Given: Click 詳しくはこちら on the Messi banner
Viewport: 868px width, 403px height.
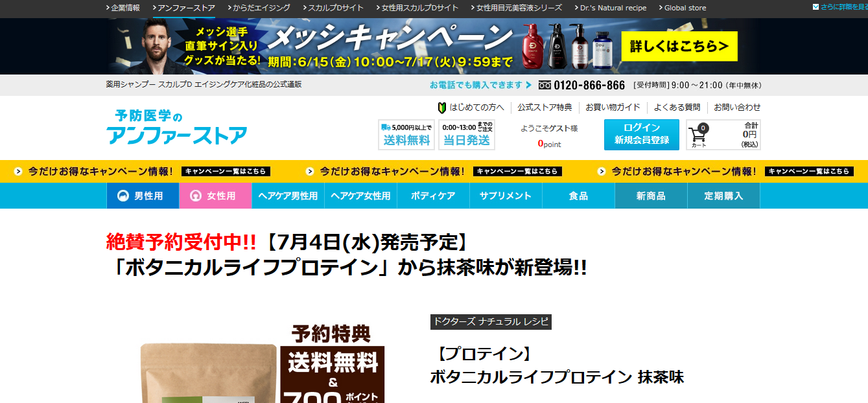Looking at the screenshot, I should tap(679, 46).
